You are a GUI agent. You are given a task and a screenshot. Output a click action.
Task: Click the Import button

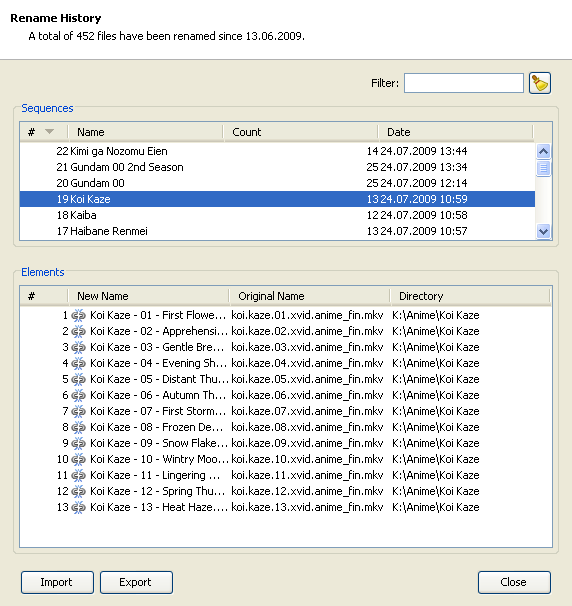coord(57,582)
